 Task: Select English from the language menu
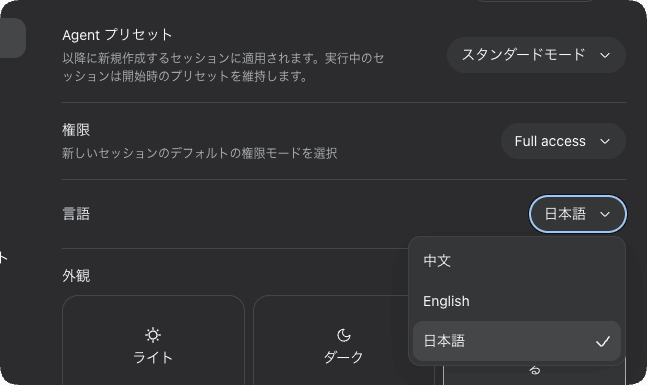[x=517, y=301]
